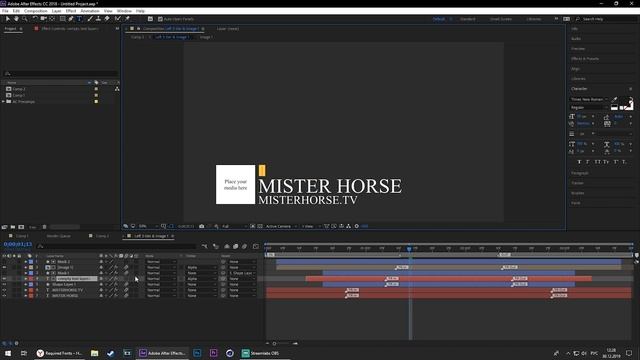This screenshot has height=360, width=640.
Task: Select the Puppet Pin tool
Action: [x=127, y=19]
